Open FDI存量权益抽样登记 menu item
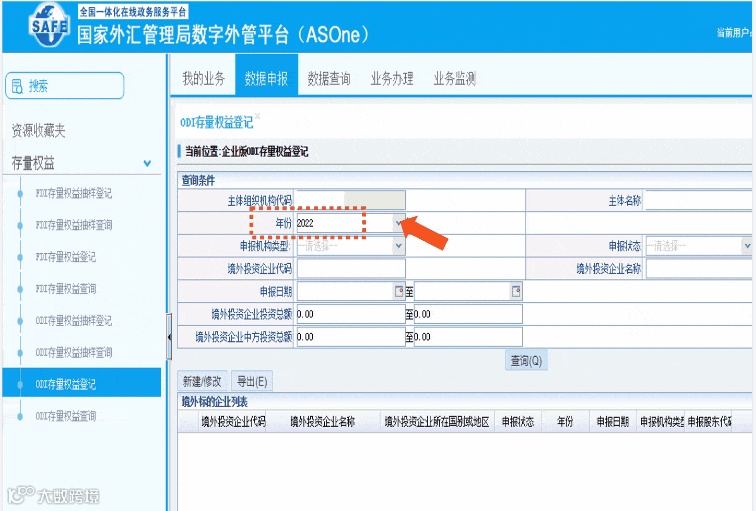The image size is (756, 511). pyautogui.click(x=74, y=193)
